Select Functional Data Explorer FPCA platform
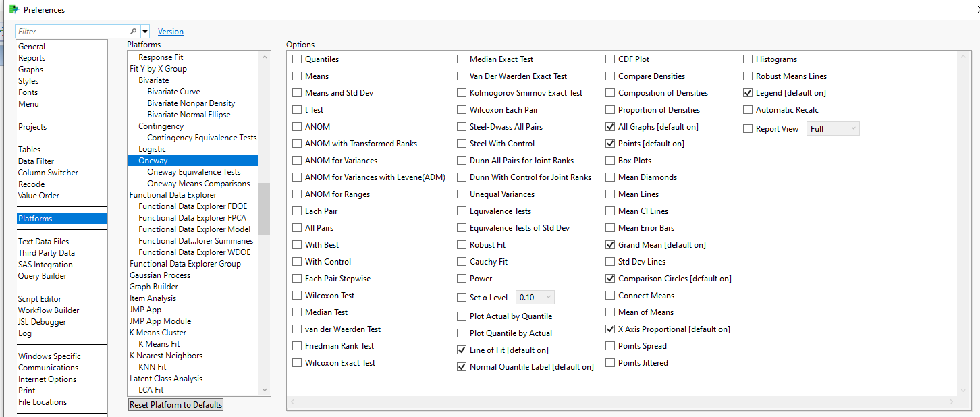This screenshot has height=417, width=980. coord(192,218)
